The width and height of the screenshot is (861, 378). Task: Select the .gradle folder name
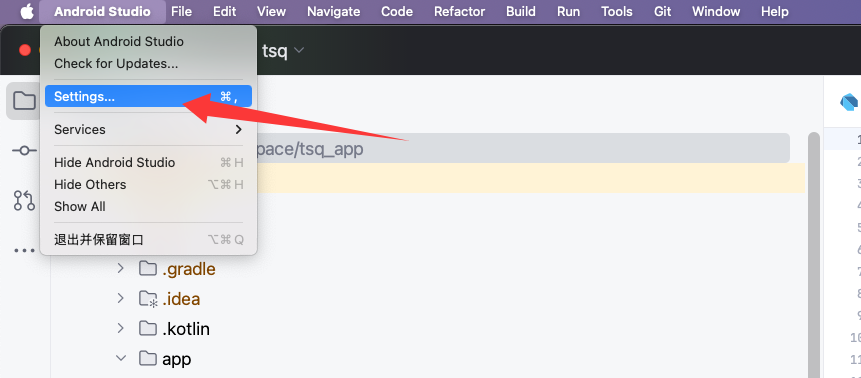tap(188, 269)
